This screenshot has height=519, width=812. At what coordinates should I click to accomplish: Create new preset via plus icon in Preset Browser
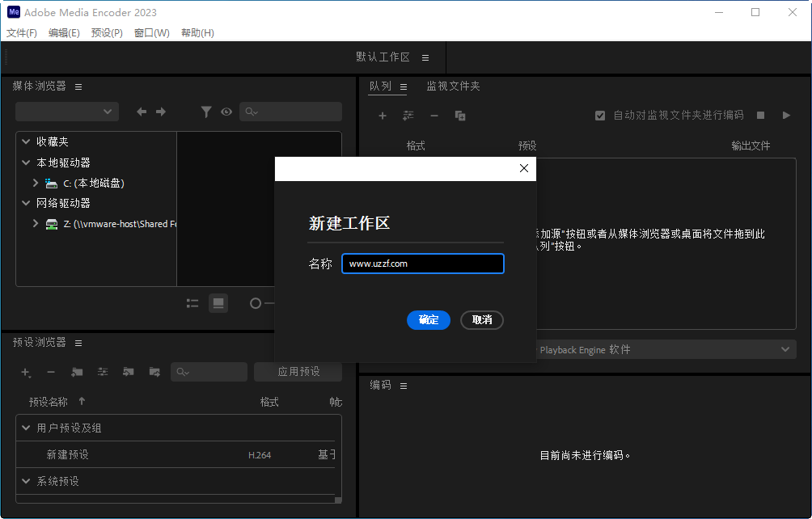[25, 373]
